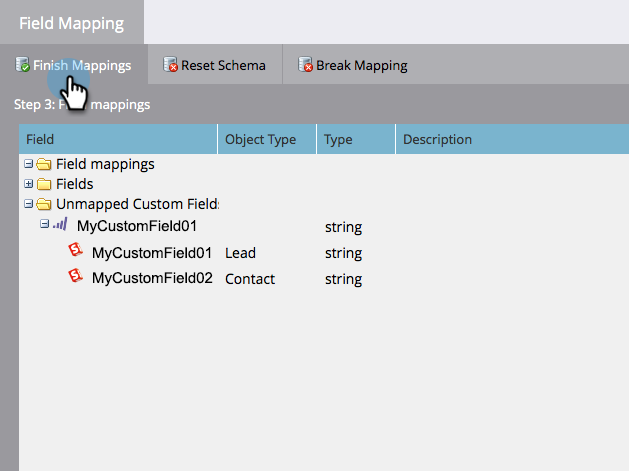Collapse the Unmapped Custom Fields node
The image size is (629, 471).
pos(29,204)
